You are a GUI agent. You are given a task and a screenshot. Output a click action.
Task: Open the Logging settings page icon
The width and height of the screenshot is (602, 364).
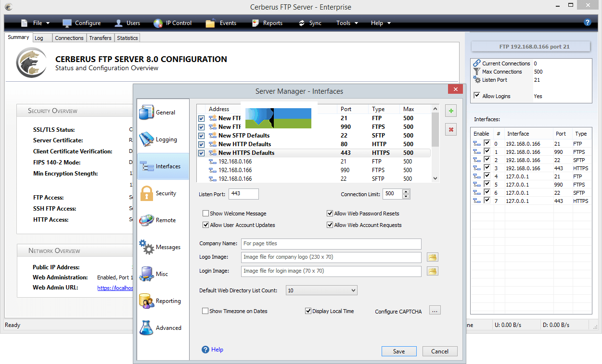[x=146, y=139]
